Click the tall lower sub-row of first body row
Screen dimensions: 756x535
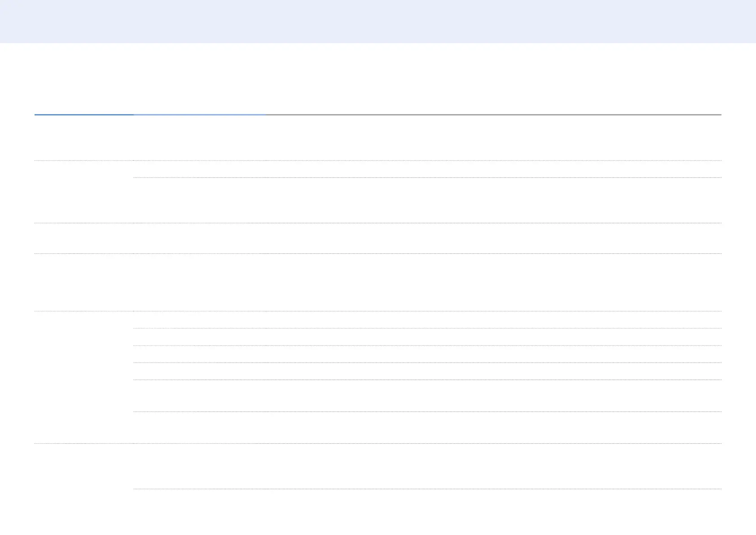(x=427, y=200)
